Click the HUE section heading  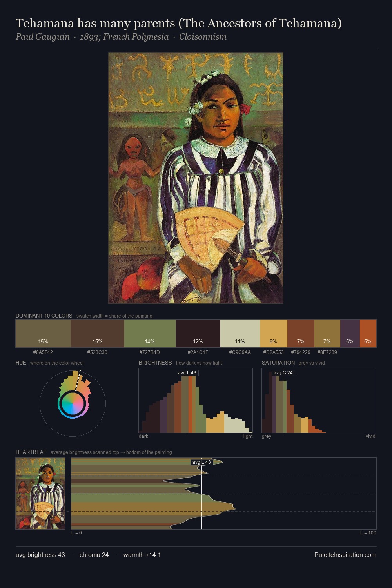pyautogui.click(x=21, y=363)
